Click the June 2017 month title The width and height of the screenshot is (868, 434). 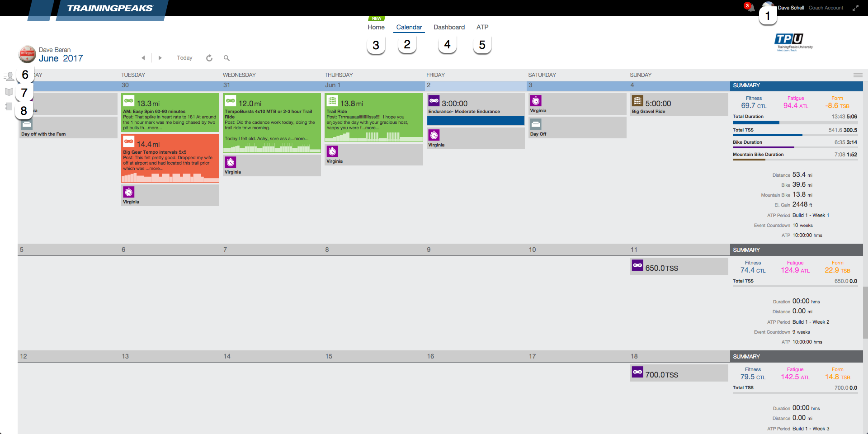click(61, 58)
